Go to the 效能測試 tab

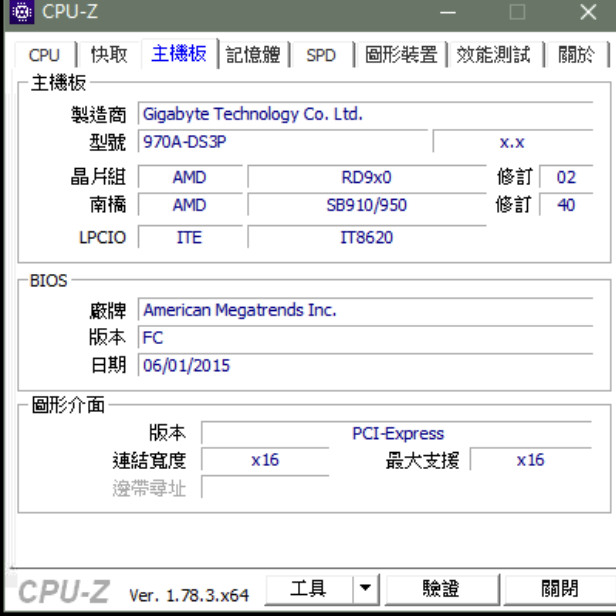point(494,55)
